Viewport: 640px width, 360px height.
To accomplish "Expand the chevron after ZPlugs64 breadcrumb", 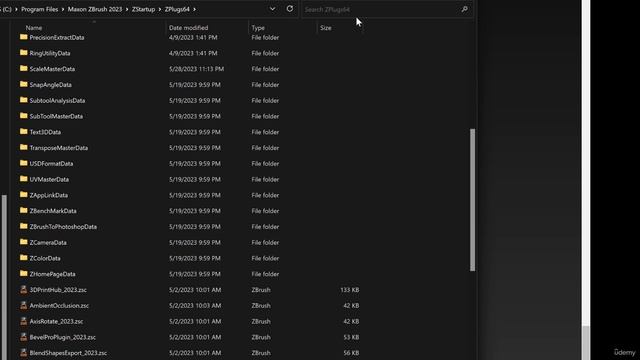I will [194, 9].
